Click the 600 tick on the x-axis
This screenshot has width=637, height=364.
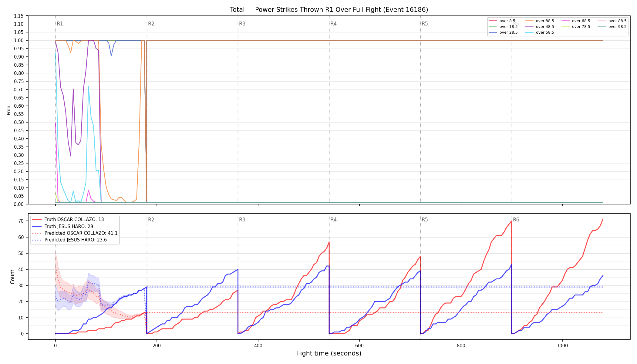tap(359, 345)
